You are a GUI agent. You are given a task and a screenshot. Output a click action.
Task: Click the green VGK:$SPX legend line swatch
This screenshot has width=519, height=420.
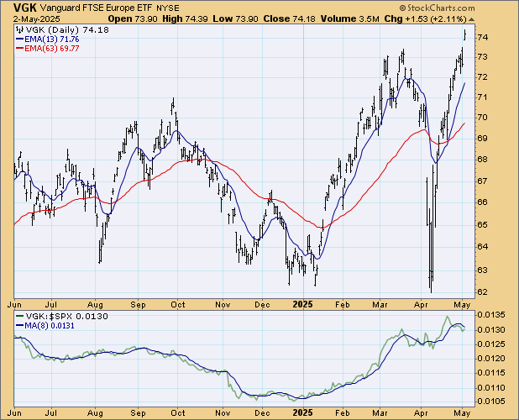[19, 317]
